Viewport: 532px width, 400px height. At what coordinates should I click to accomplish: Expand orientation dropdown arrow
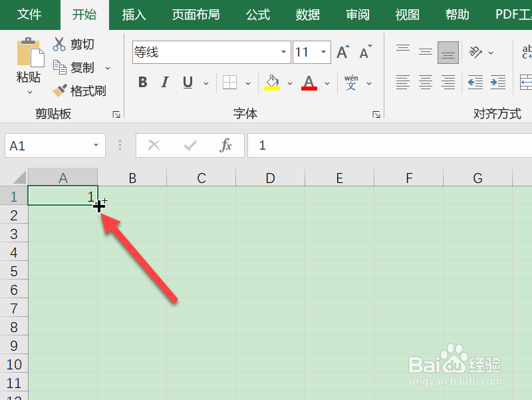[x=491, y=53]
